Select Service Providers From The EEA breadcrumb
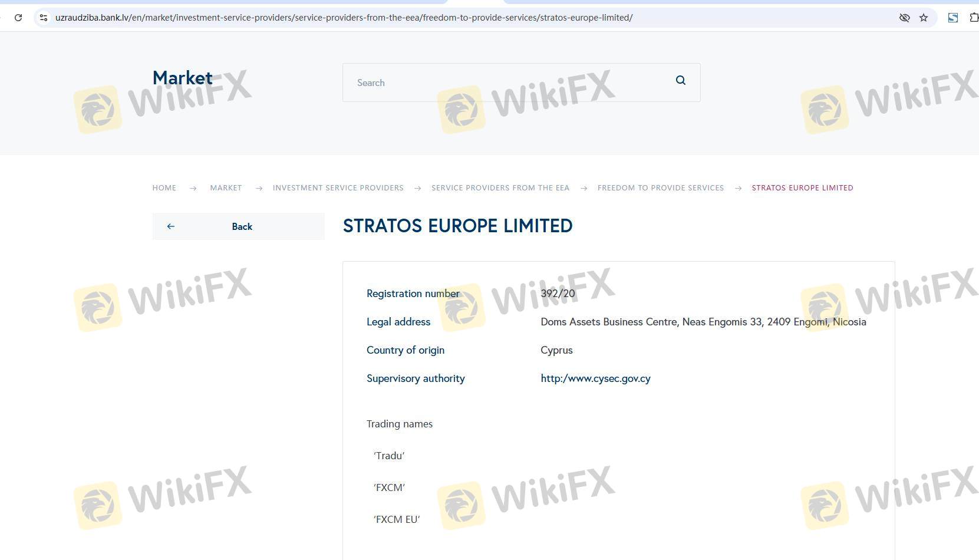The height and width of the screenshot is (560, 979). coord(500,188)
